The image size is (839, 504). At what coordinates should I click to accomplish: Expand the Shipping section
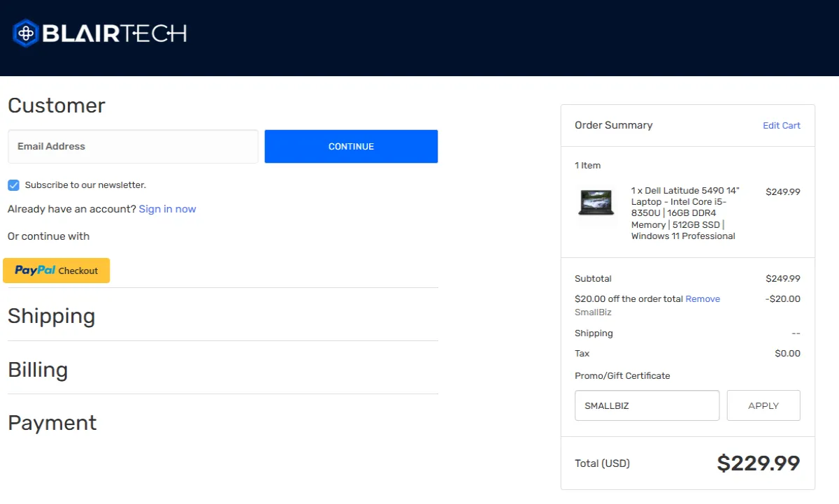(52, 316)
